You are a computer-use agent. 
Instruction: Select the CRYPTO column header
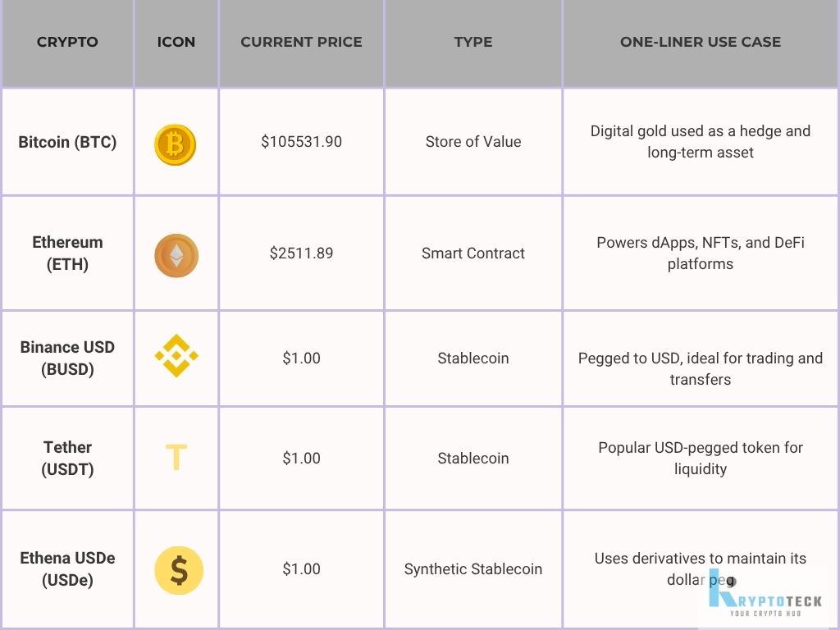[67, 42]
